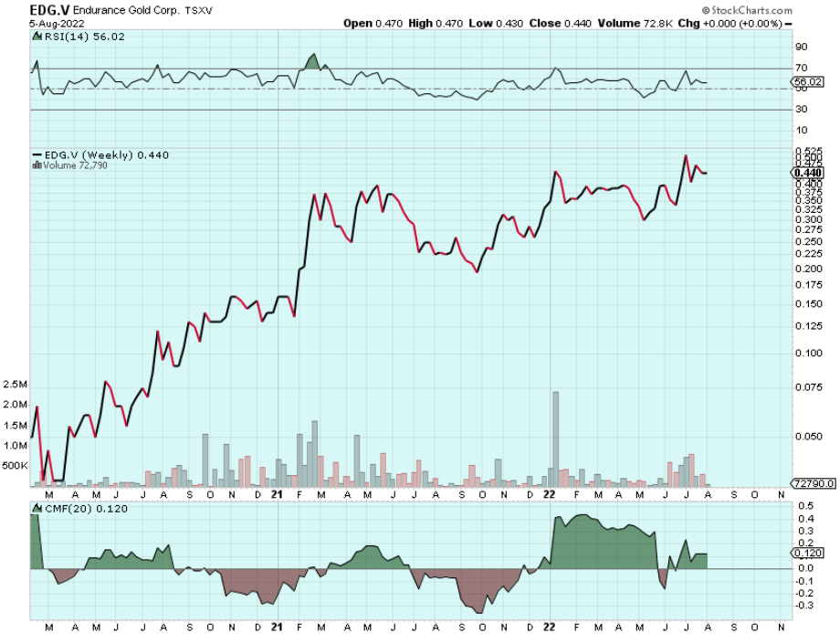Click the 22 year marker below the volume bars
The image size is (840, 634).
pyautogui.click(x=549, y=494)
